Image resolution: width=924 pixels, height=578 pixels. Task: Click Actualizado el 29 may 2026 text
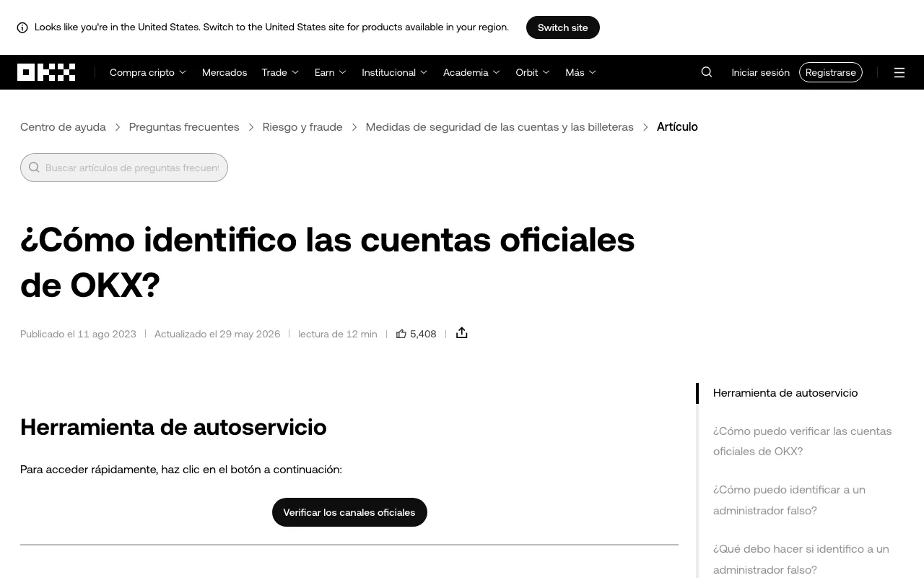tap(217, 334)
